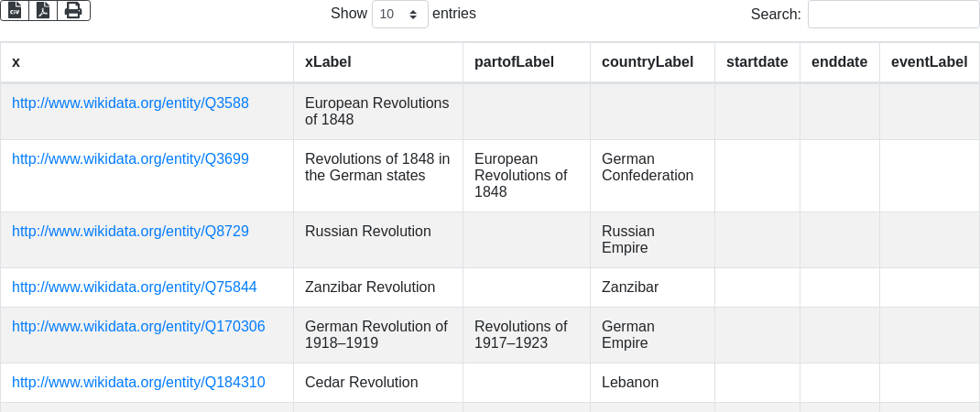
Task: Open the Wikidata Q3699 entity link
Action: point(130,159)
